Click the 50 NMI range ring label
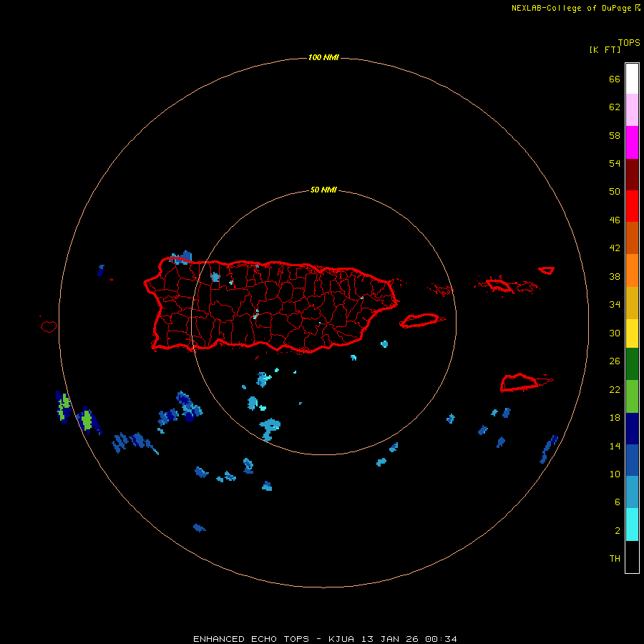Image resolution: width=644 pixels, height=644 pixels. (x=323, y=190)
